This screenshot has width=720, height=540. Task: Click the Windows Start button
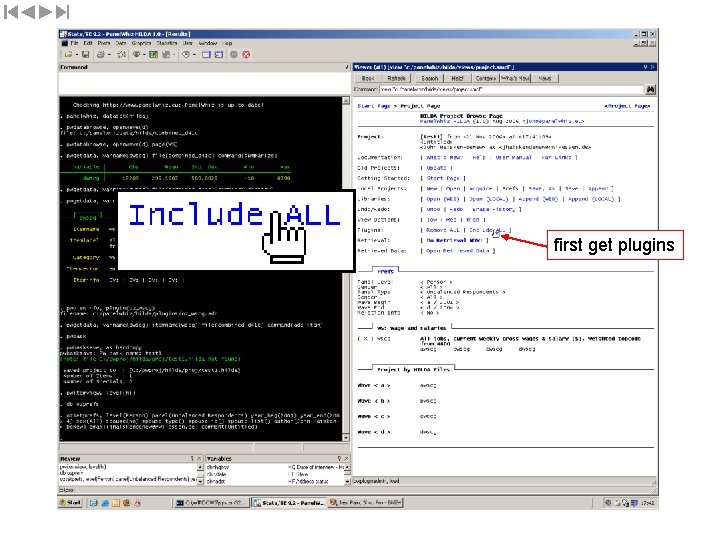[71, 503]
